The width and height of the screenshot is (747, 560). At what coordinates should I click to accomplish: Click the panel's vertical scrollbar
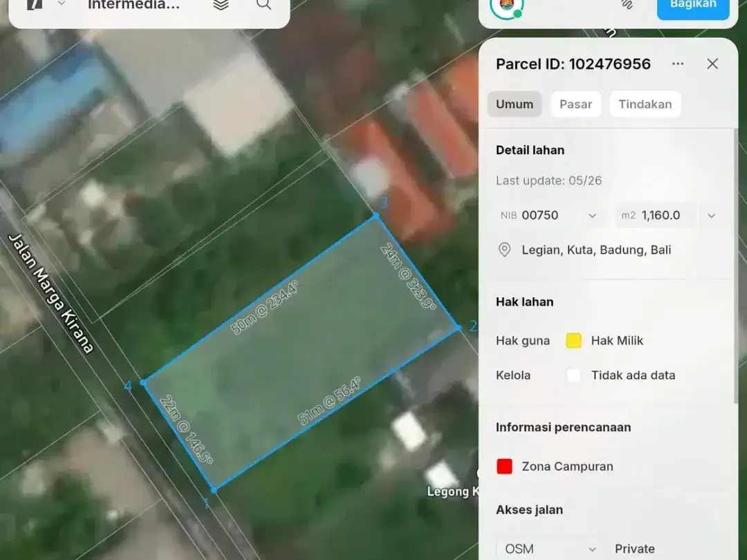[x=735, y=267]
